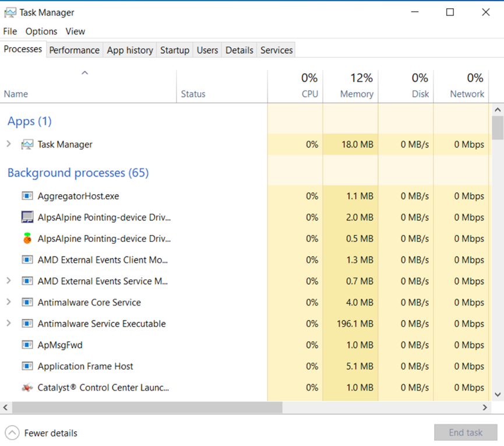Click the horizontal scrollbar thumb

147,408
